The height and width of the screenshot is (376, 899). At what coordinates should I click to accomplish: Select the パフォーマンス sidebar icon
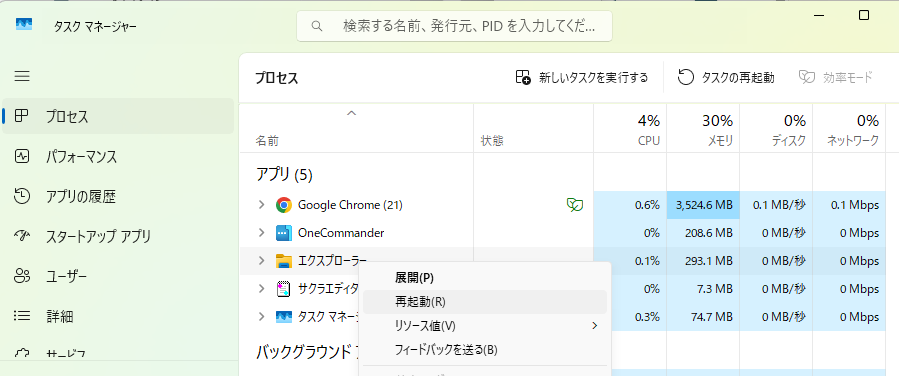21,156
